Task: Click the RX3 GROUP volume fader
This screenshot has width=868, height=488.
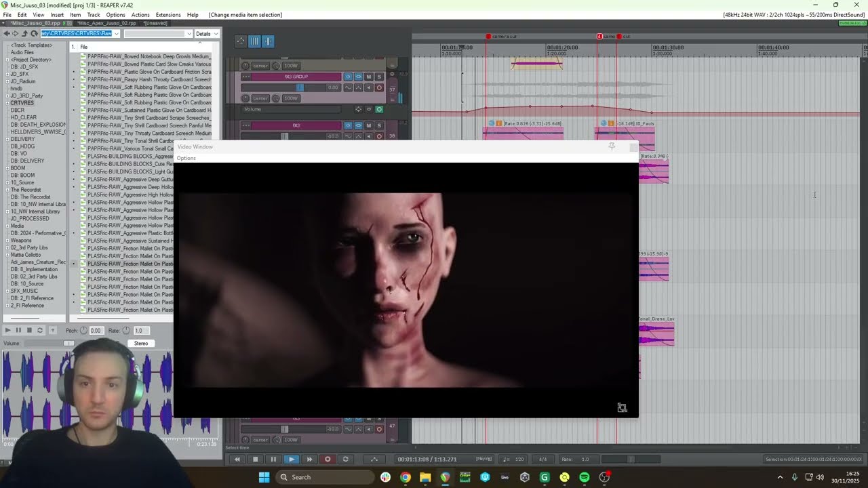Action: pos(300,87)
